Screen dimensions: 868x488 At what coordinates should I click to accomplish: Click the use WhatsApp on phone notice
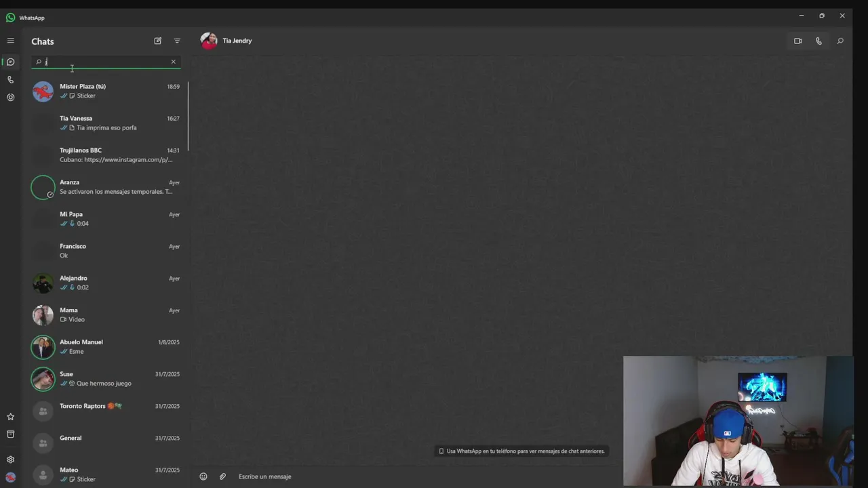point(521,451)
